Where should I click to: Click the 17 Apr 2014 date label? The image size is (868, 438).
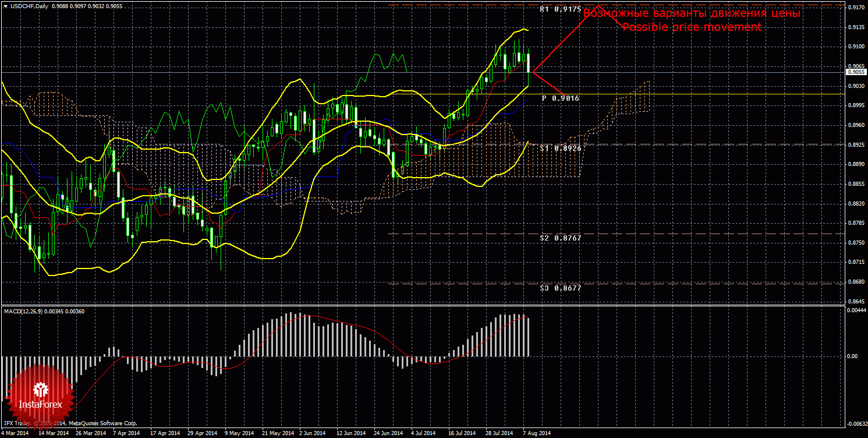coord(165,433)
